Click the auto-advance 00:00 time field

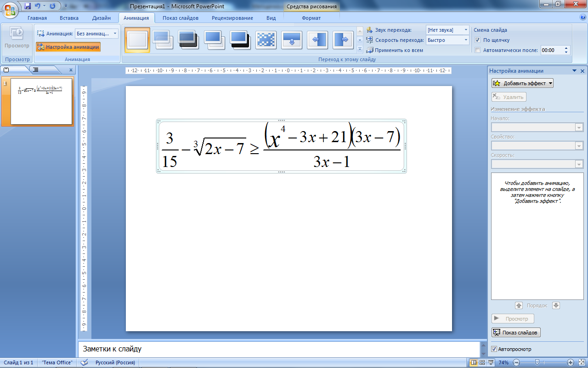coord(552,50)
